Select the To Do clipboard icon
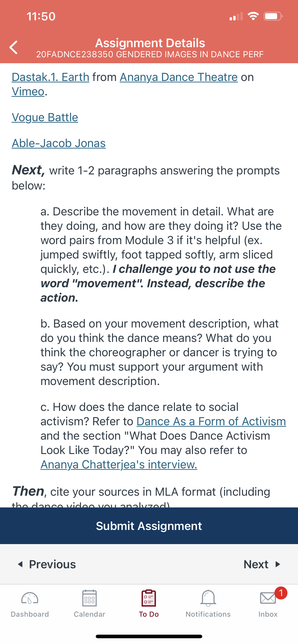The image size is (298, 644). [149, 598]
